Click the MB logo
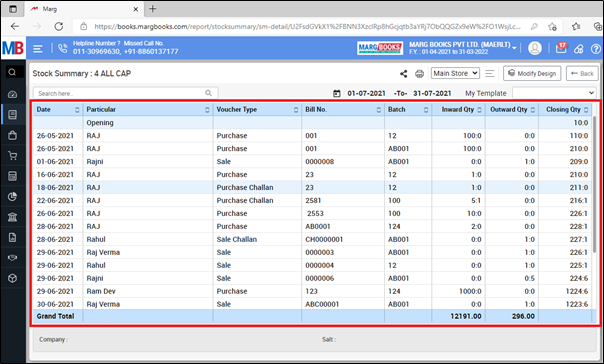Image resolution: width=604 pixels, height=364 pixels. [13, 48]
